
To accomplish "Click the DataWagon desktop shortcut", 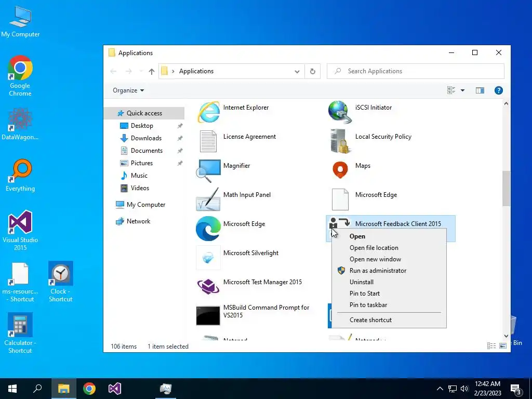I will (x=20, y=124).
